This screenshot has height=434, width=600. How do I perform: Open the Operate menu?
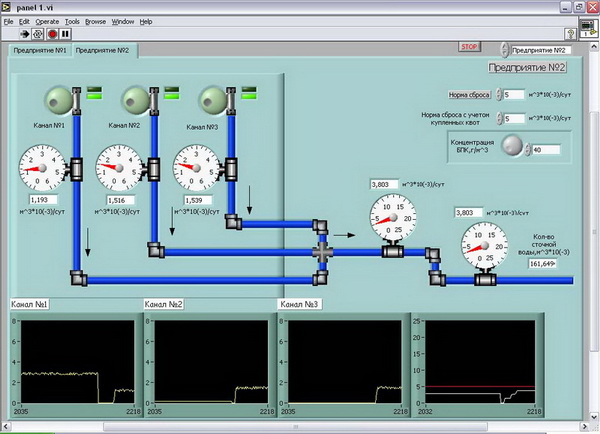[x=47, y=22]
